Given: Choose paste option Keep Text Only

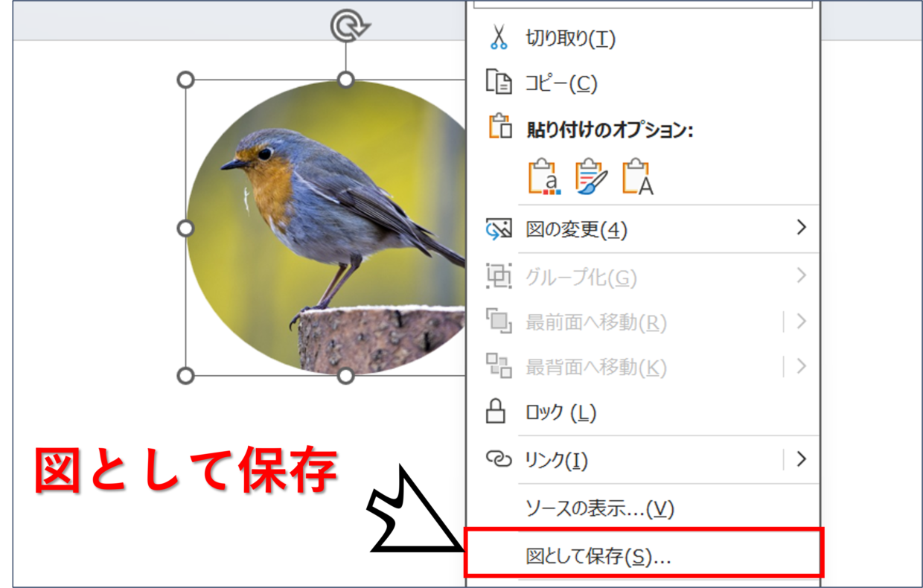Looking at the screenshot, I should pos(639,176).
